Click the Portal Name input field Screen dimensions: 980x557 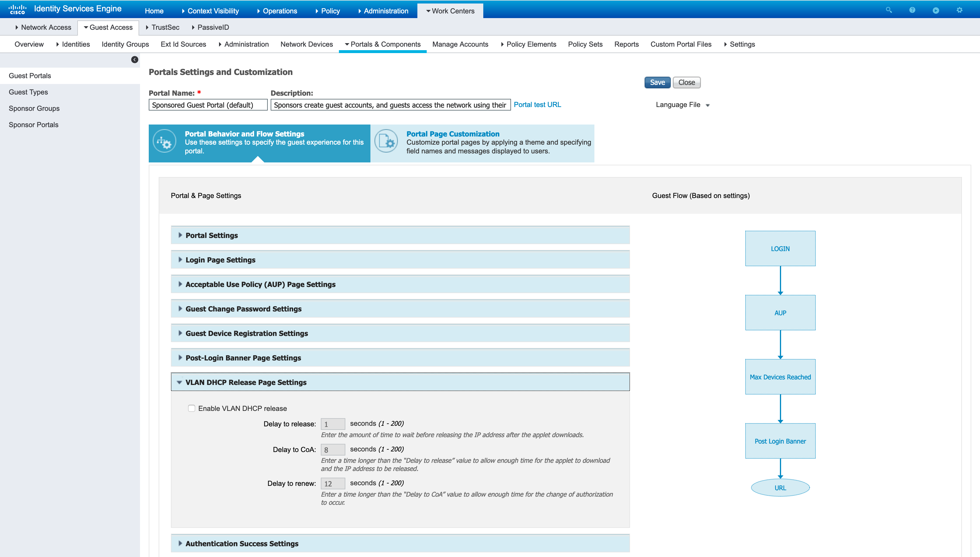click(208, 105)
